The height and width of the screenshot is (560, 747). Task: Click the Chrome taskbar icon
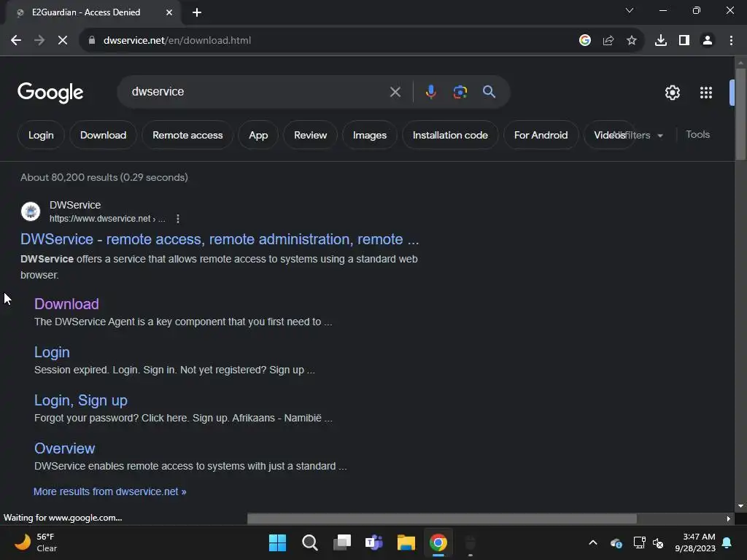coord(438,542)
